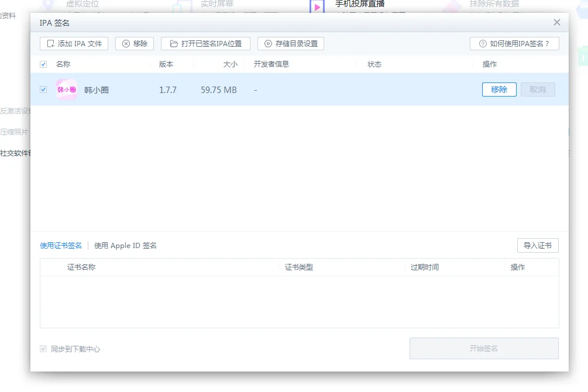The width and height of the screenshot is (588, 392).
Task: Switch to 使用 Apple ID 签名 tab
Action: pyautogui.click(x=125, y=245)
